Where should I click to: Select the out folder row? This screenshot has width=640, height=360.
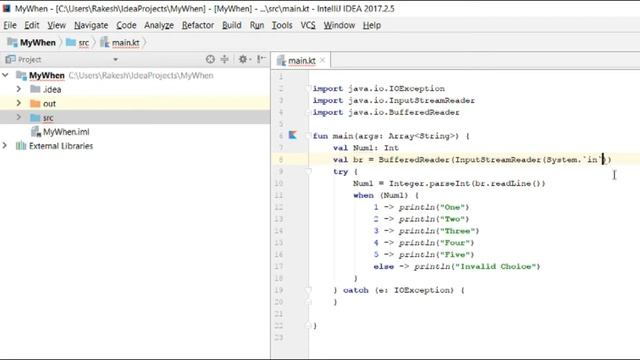pos(135,104)
